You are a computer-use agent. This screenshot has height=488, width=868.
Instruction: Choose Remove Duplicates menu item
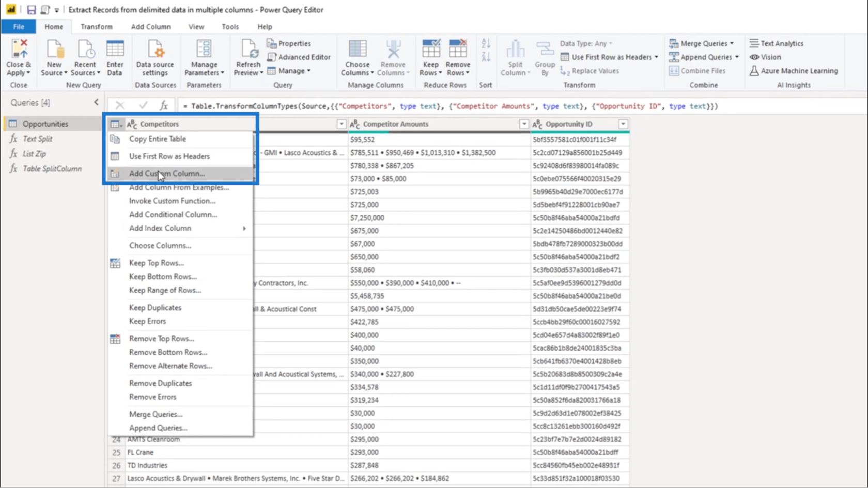180,383
